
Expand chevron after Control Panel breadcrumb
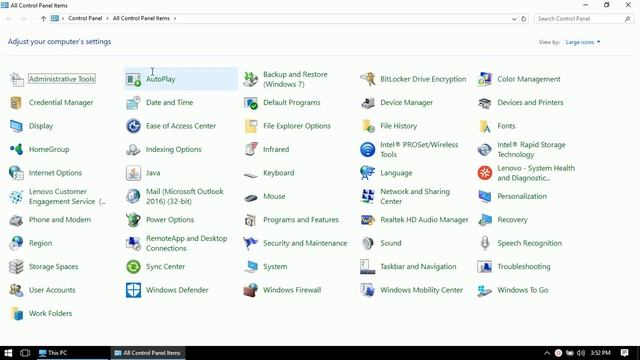[x=107, y=18]
